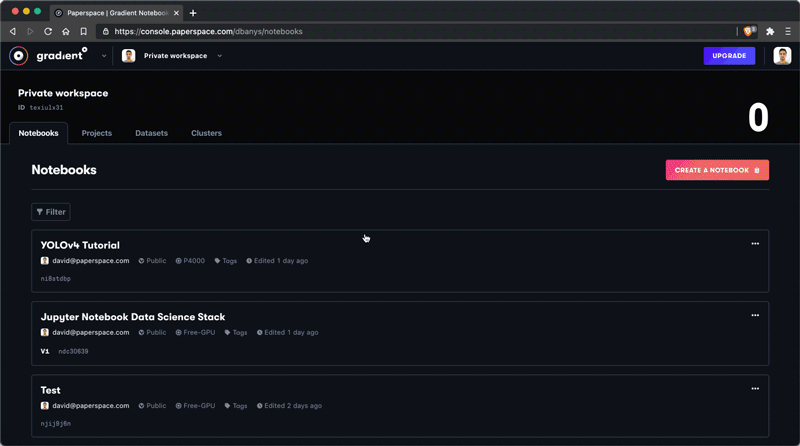This screenshot has width=800, height=446.
Task: Open more options for Test notebook
Action: (755, 389)
